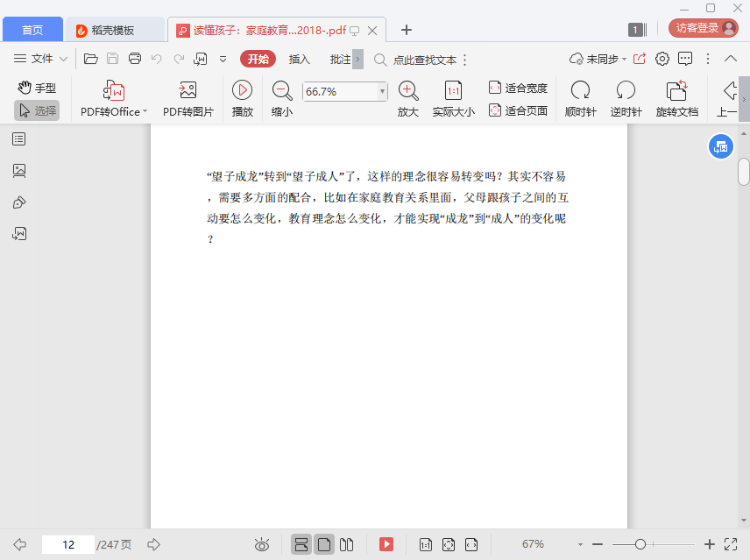Zoom out with 缩小 magnifier
Viewport: 750px width, 560px height.
(282, 99)
